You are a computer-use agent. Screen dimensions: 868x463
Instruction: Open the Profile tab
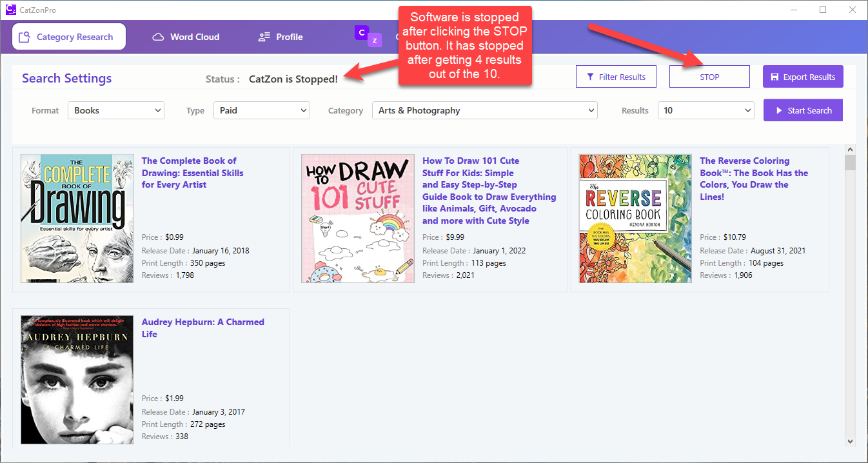coord(281,37)
